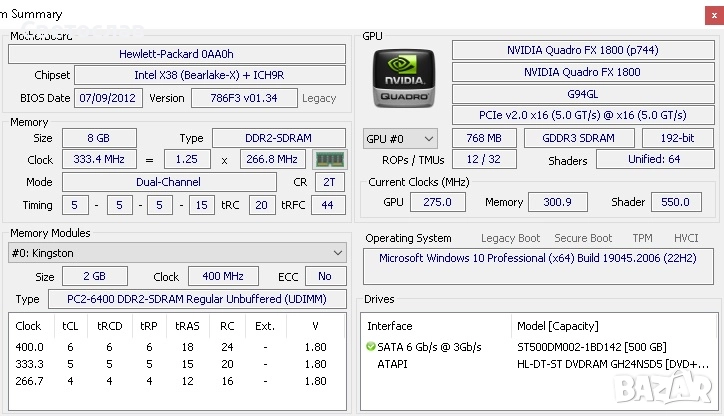Image resolution: width=724 pixels, height=416 pixels.
Task: Select the NVIDIA Quadro FX 1800 (p744) field
Action: point(582,50)
